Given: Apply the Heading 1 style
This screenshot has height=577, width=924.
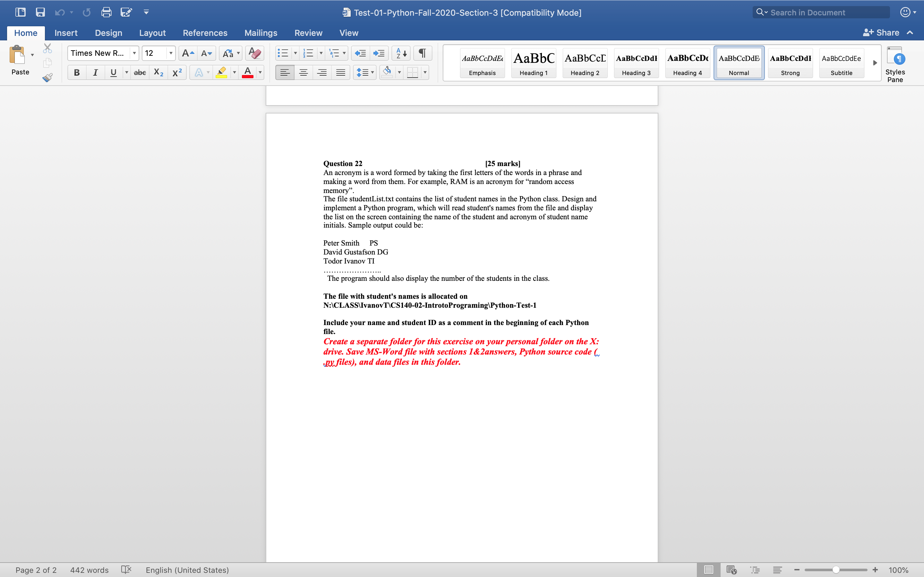Looking at the screenshot, I should tap(534, 63).
